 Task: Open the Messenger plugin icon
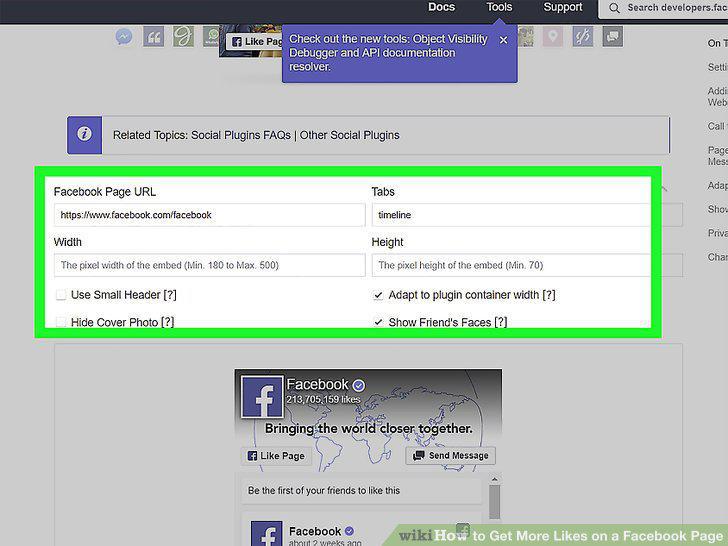(124, 37)
